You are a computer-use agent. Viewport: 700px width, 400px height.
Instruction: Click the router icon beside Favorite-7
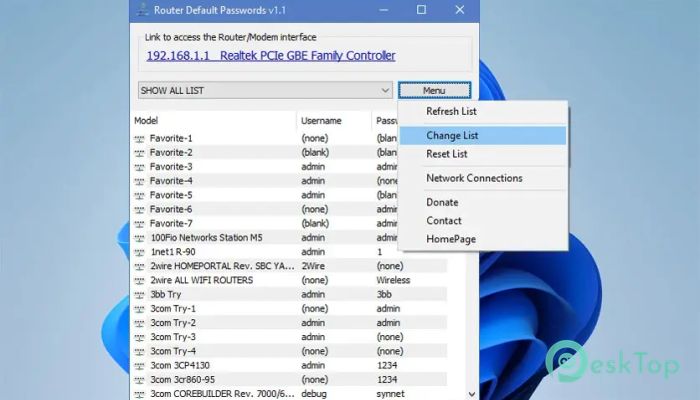139,224
